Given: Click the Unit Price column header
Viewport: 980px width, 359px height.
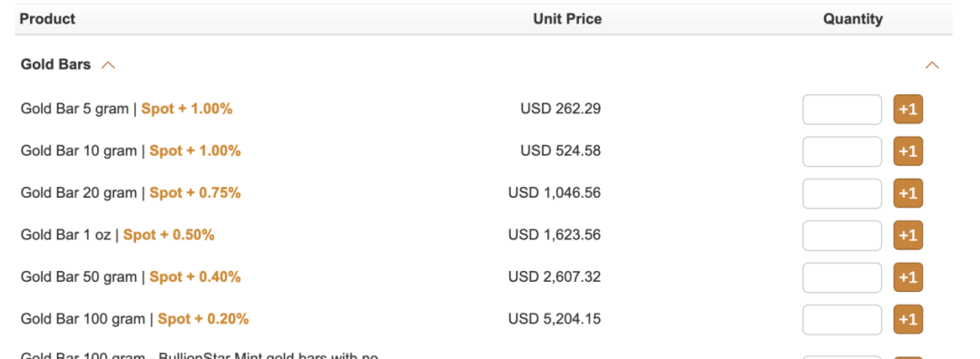Looking at the screenshot, I should coord(567,19).
